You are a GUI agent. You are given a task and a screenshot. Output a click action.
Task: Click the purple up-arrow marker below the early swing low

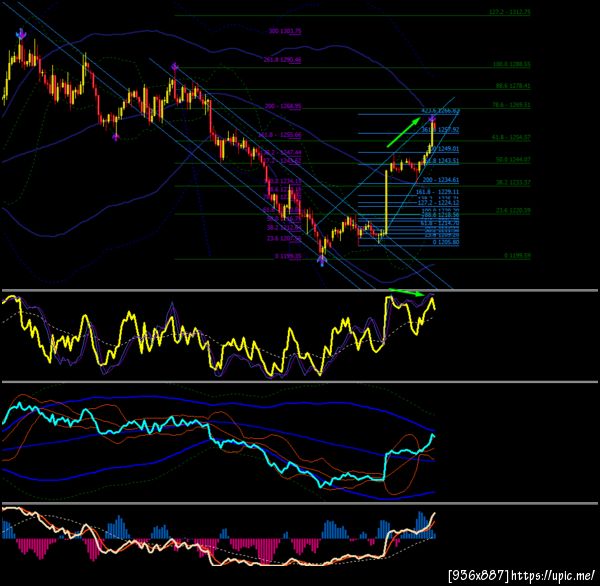pos(116,137)
